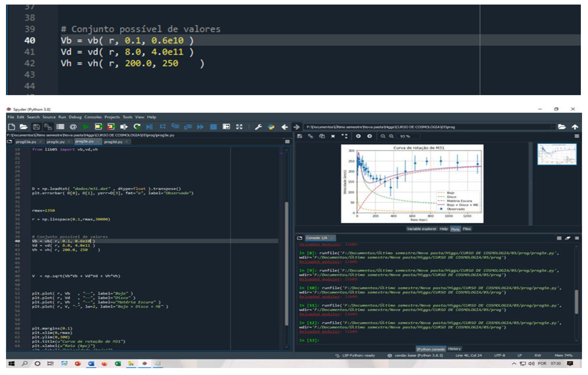Viewport: 588px width, 375px height.
Task: Click the Run current cell icon
Action: (x=98, y=127)
